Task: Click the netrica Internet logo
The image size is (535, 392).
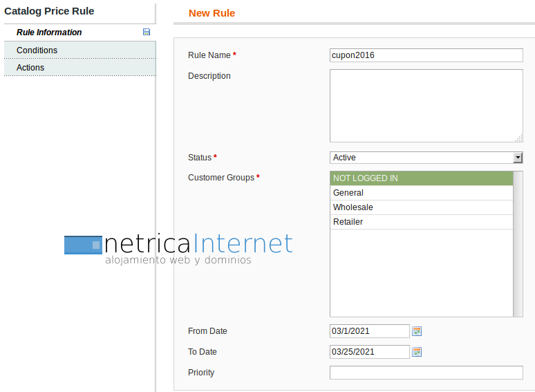Action: (178, 248)
